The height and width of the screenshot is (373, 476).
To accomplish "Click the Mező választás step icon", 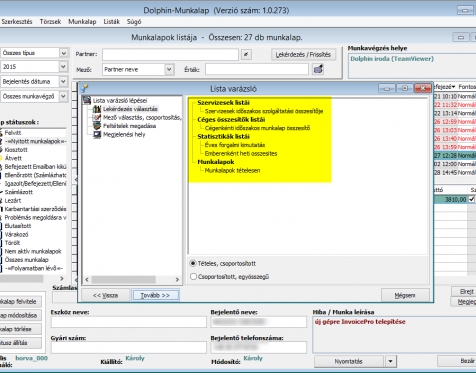I will (x=97, y=118).
